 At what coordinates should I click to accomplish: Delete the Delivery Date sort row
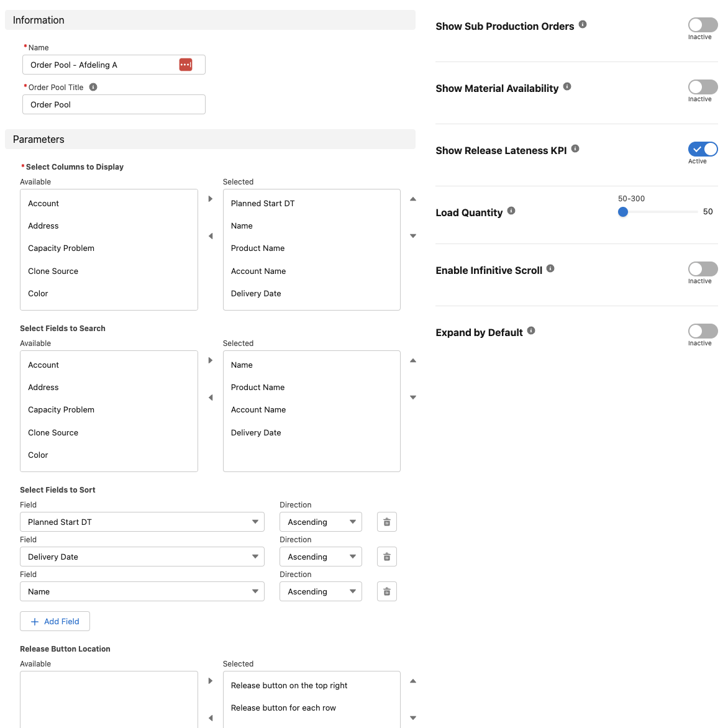(386, 557)
